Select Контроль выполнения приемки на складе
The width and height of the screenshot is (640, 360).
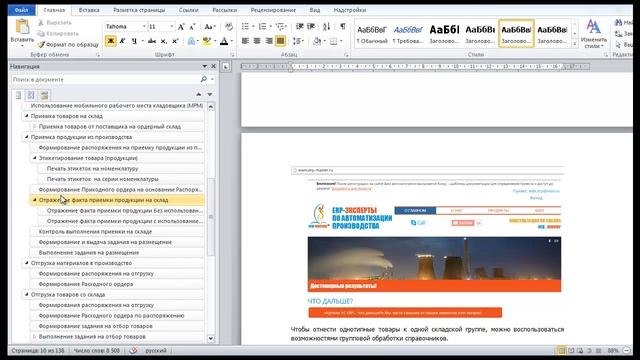117,231
